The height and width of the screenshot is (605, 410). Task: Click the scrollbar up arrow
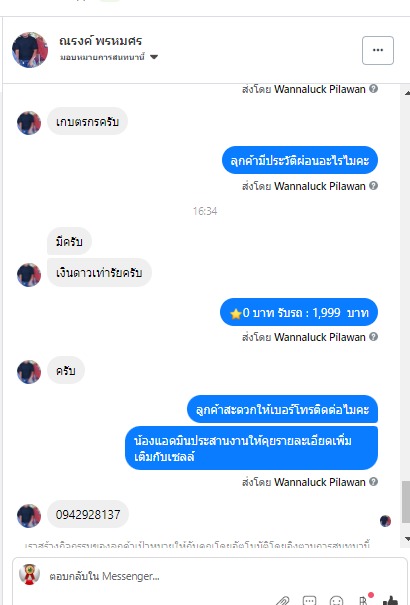coord(407,93)
